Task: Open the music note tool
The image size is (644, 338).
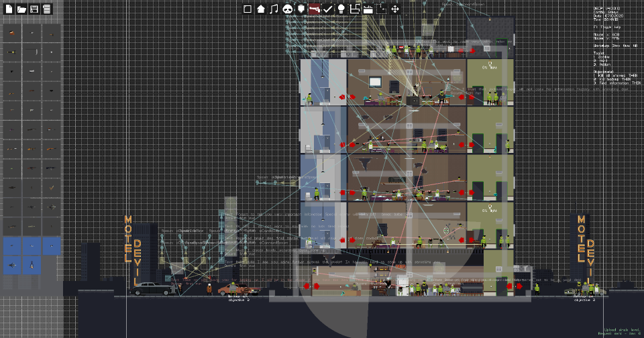Action: pos(274,9)
